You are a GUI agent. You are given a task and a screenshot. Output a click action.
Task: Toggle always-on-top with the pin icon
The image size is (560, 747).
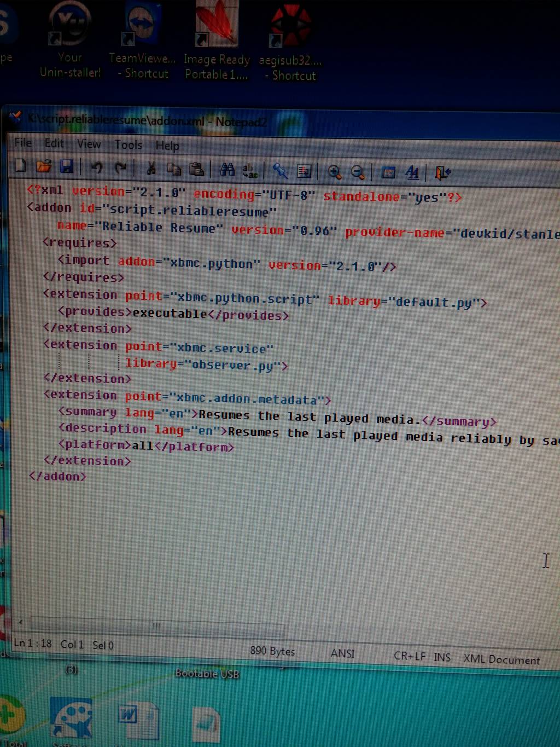tap(280, 171)
